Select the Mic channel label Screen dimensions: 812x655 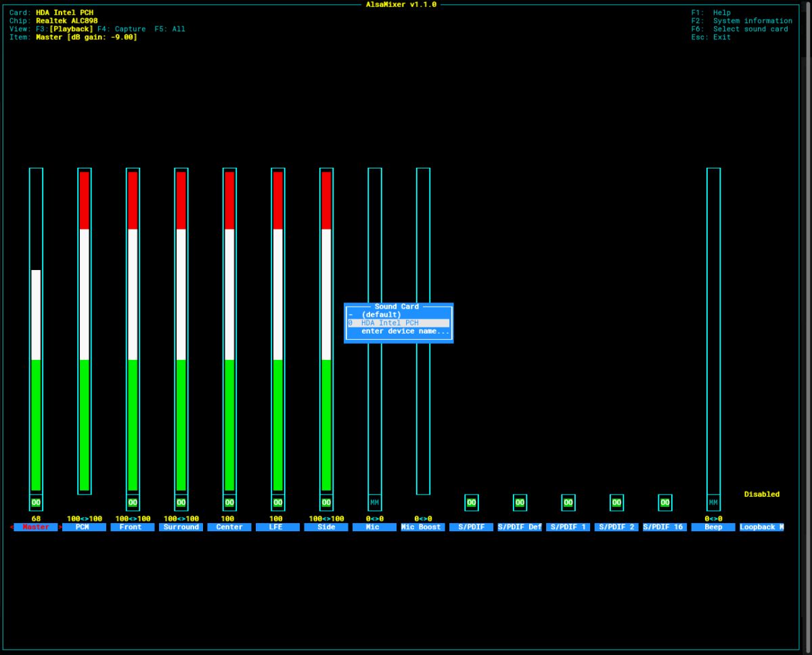374,527
